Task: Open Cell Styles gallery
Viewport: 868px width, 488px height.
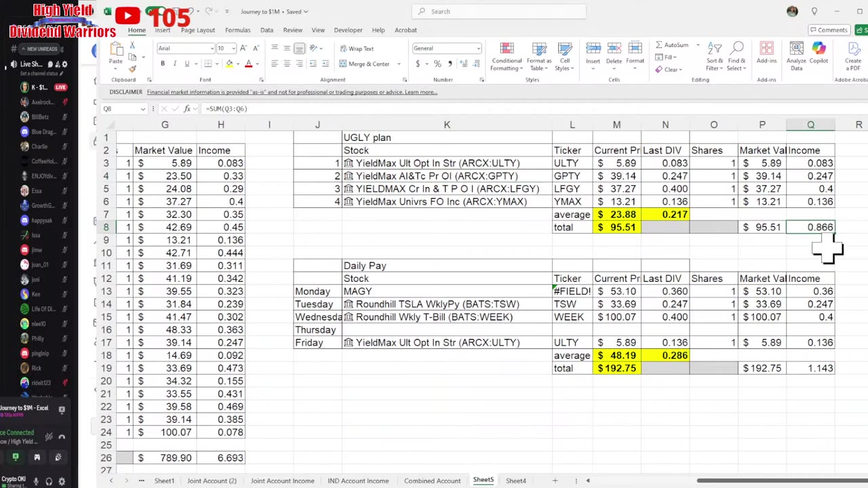Action: [564, 56]
